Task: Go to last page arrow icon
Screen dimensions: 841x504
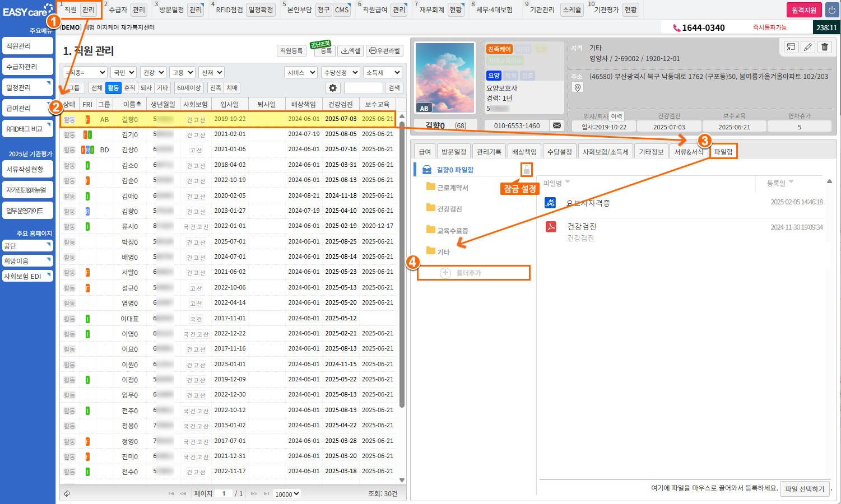Action: (266, 494)
